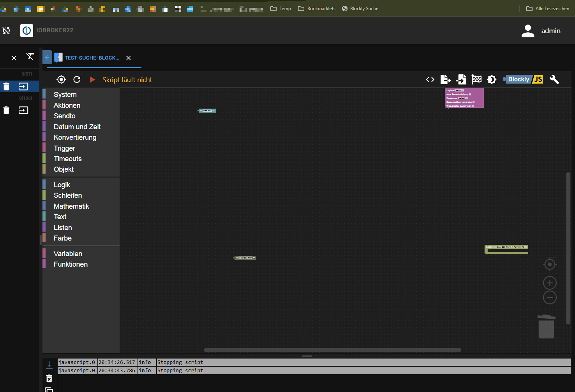
Task: Close the TEST-SUCHE-BLOCK tab
Action: [x=129, y=58]
